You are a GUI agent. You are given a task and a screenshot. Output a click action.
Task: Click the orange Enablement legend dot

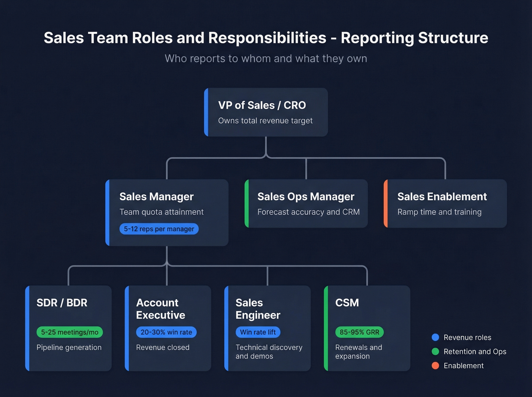pyautogui.click(x=435, y=365)
